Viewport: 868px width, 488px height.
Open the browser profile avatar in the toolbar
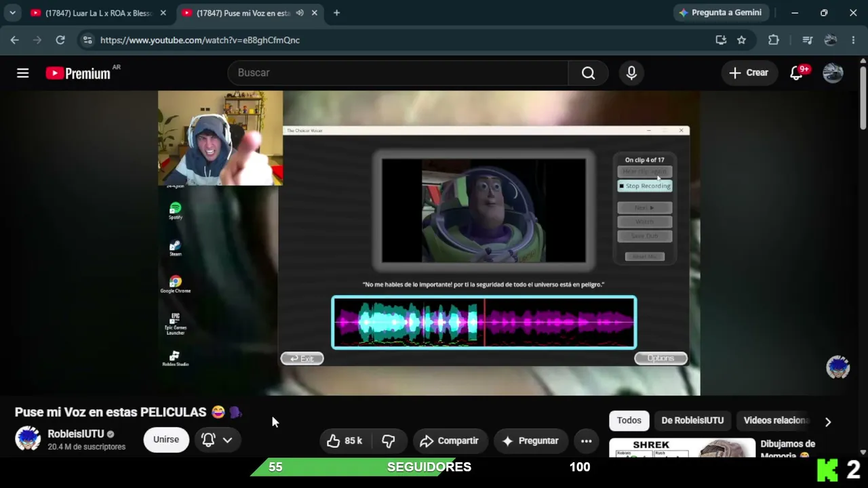tap(831, 40)
